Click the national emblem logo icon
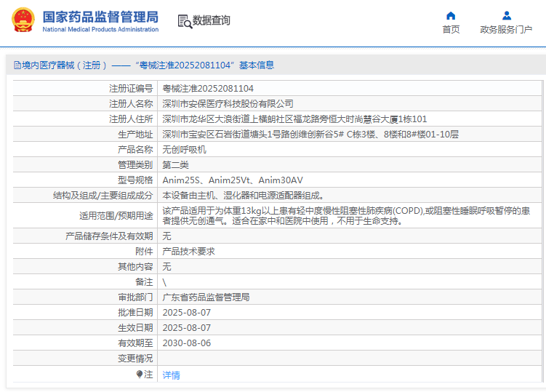The height and width of the screenshot is (392, 546). click(22, 20)
